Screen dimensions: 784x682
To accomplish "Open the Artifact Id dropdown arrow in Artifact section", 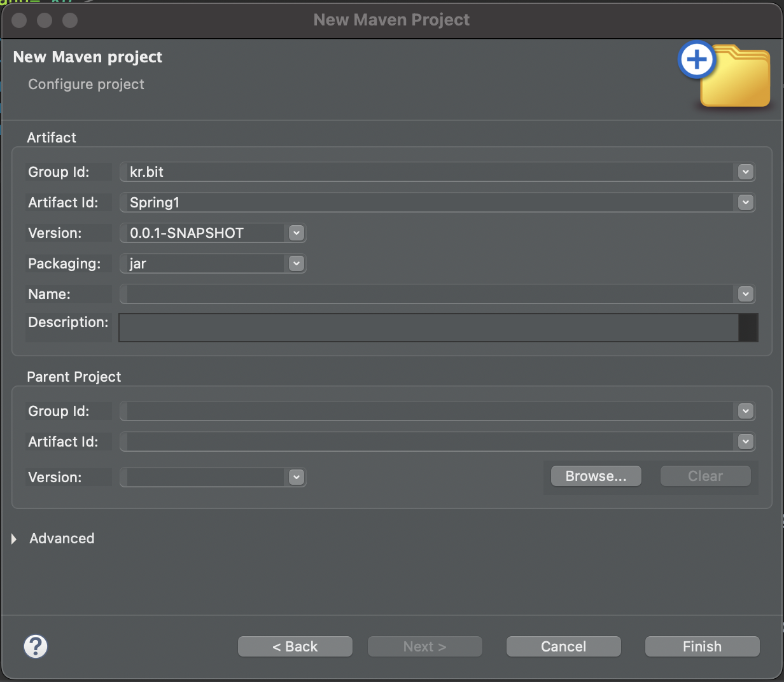I will (x=746, y=202).
